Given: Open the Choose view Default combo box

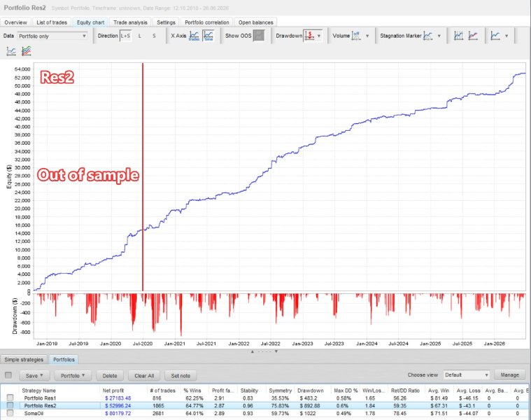Looking at the screenshot, I should pos(466,375).
